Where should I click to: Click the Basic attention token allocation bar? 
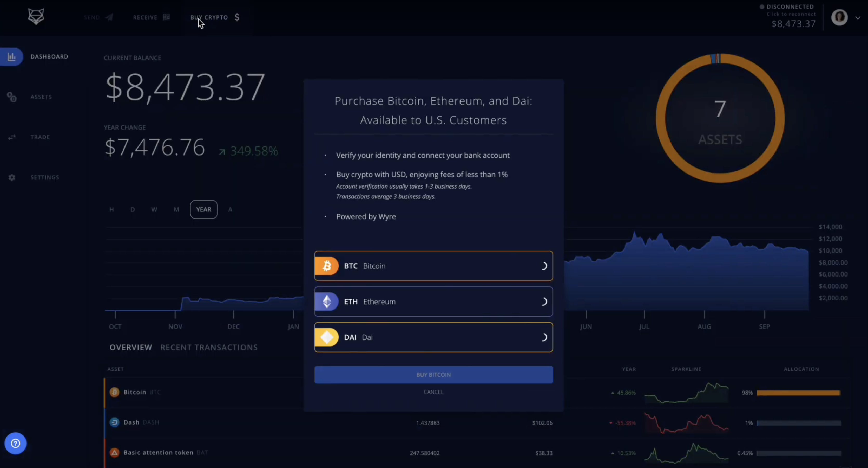pyautogui.click(x=799, y=453)
